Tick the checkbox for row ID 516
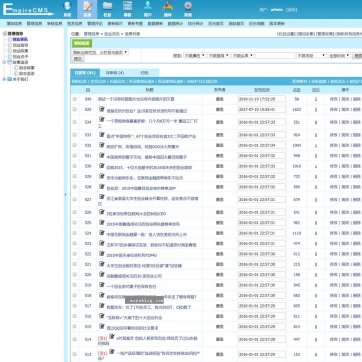This screenshot has width=362, height=362. point(75,316)
